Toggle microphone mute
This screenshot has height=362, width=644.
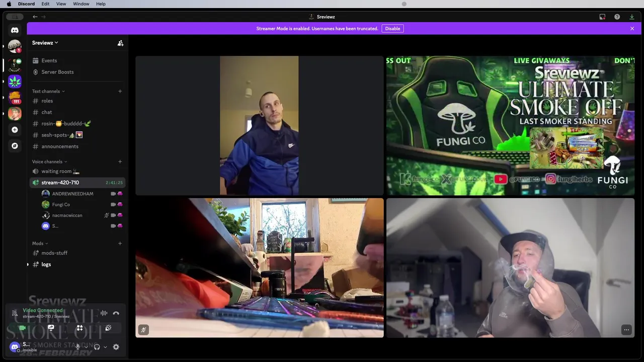(77, 347)
